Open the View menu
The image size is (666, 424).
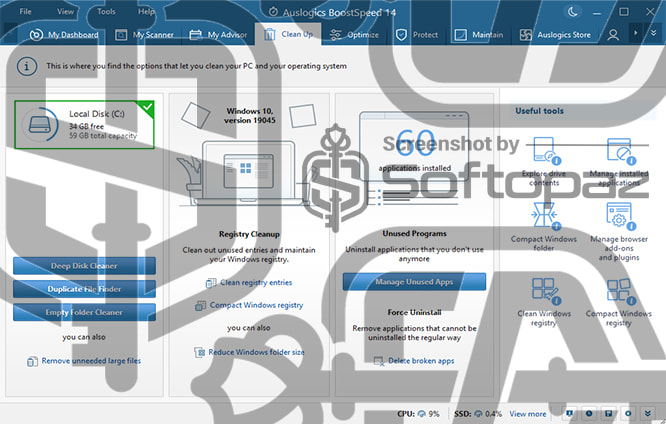click(65, 11)
